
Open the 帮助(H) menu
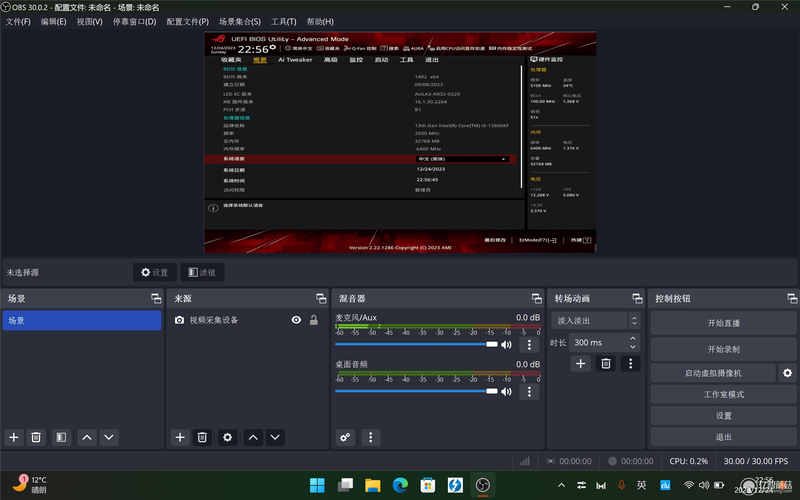tap(320, 21)
